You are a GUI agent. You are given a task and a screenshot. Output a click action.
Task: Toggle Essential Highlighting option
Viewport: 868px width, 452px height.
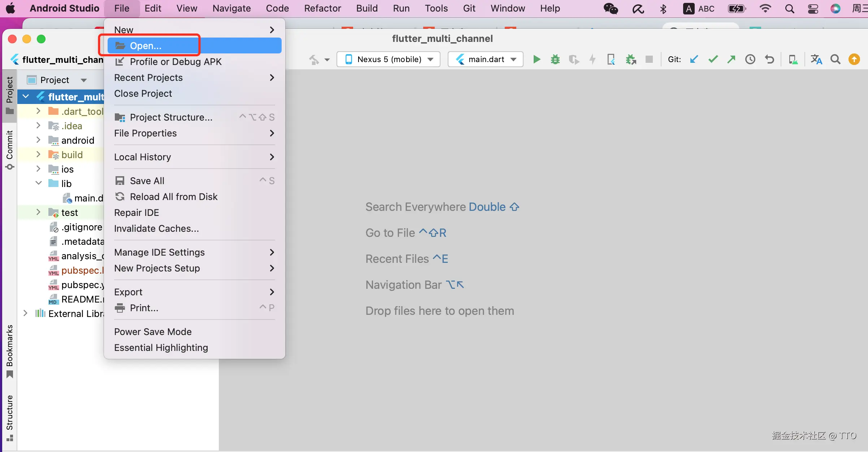(x=161, y=347)
